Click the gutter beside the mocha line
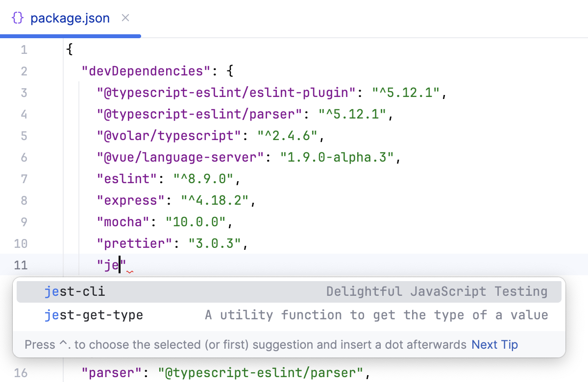The height and width of the screenshot is (382, 588). point(24,222)
